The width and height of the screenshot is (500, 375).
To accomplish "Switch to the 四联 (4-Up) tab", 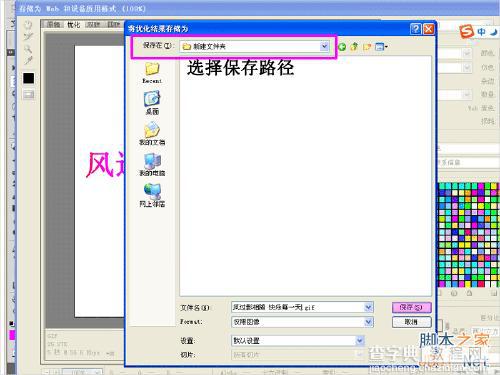I will tap(113, 24).
